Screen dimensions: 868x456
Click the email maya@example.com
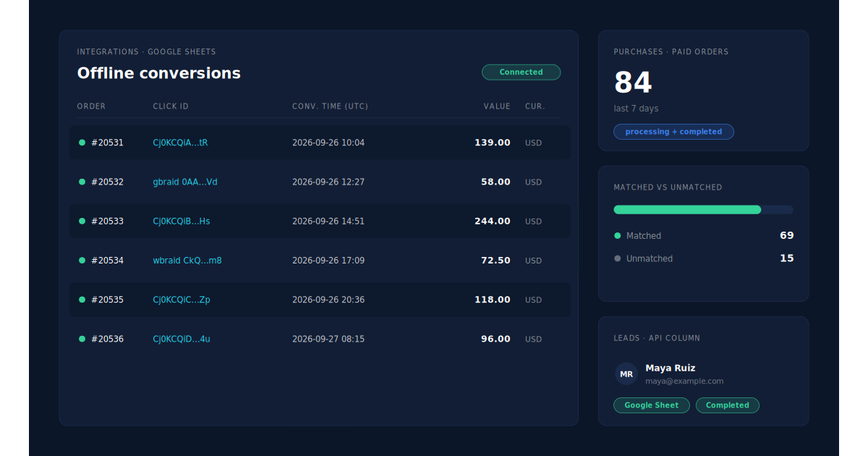685,381
